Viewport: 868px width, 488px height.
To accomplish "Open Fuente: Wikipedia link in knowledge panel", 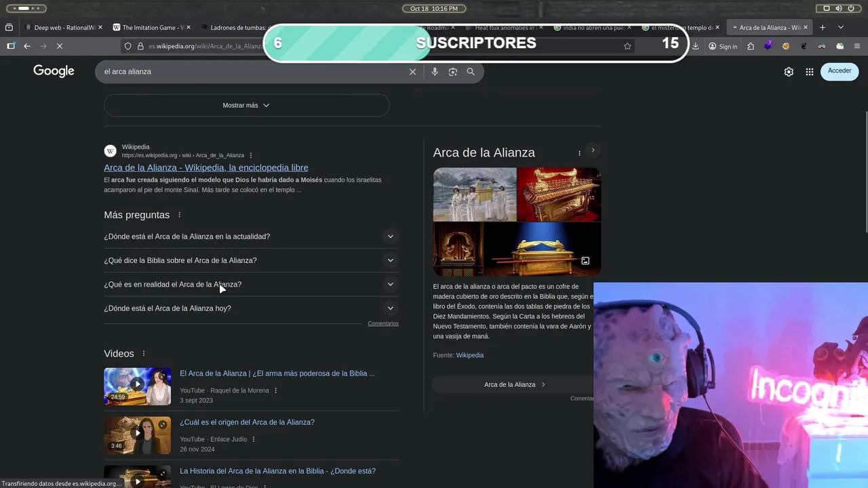I will coord(470,355).
